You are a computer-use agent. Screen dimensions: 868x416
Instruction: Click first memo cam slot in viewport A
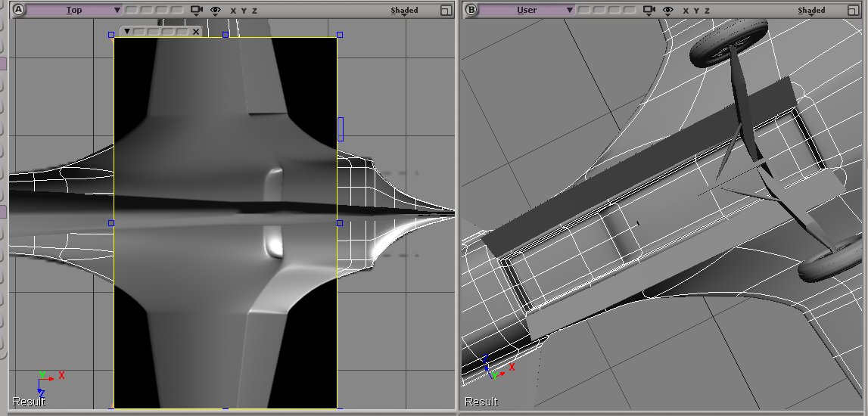[130, 11]
